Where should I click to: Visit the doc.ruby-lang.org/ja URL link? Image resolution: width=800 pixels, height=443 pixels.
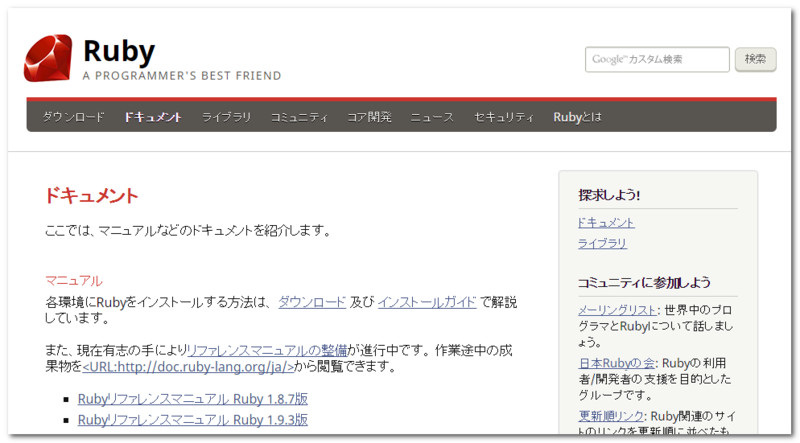pos(188,366)
